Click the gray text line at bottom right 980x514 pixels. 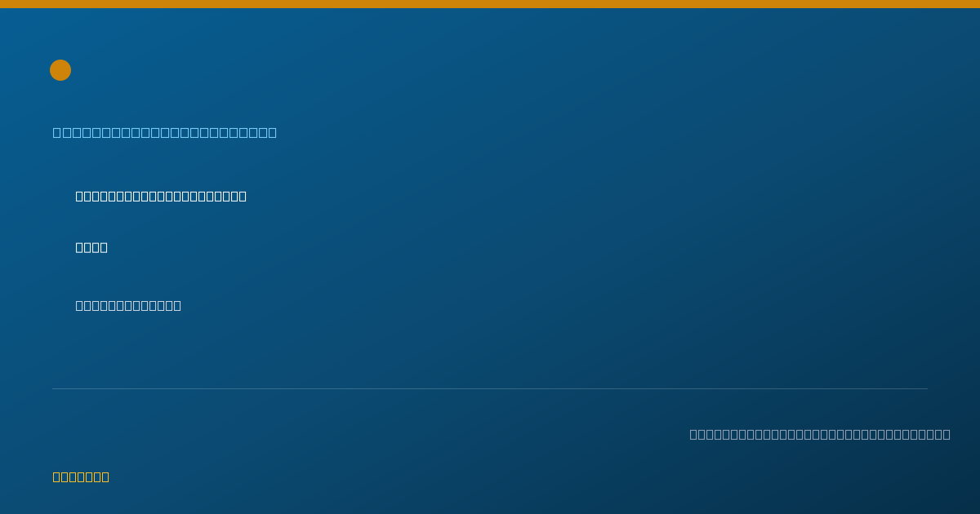tap(820, 434)
